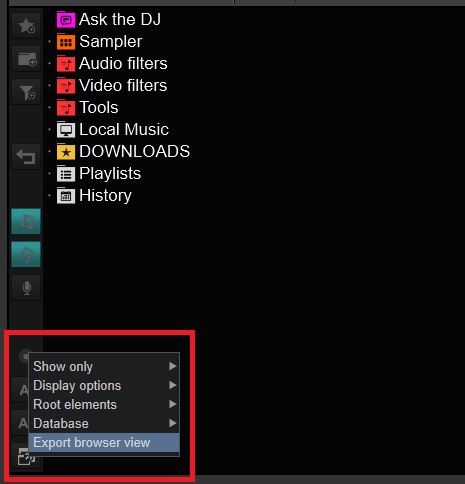Click the DOWNLOADS star folder icon
The height and width of the screenshot is (484, 465).
pyautogui.click(x=66, y=152)
